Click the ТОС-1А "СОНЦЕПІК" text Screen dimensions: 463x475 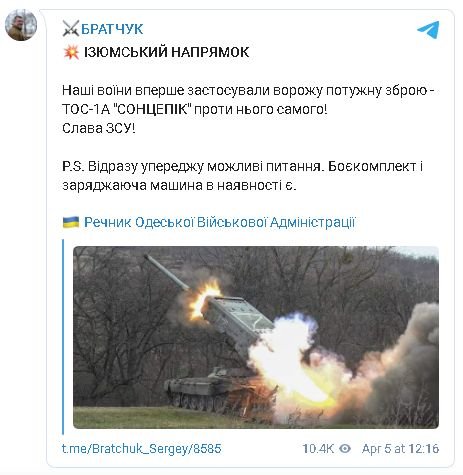pos(128,109)
